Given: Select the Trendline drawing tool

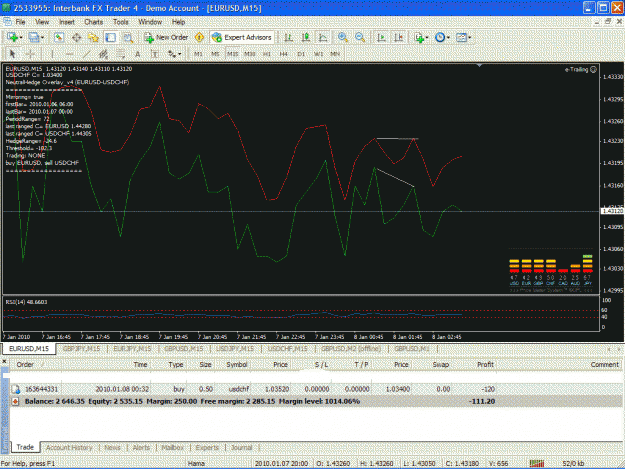Looking at the screenshot, I should [x=86, y=54].
